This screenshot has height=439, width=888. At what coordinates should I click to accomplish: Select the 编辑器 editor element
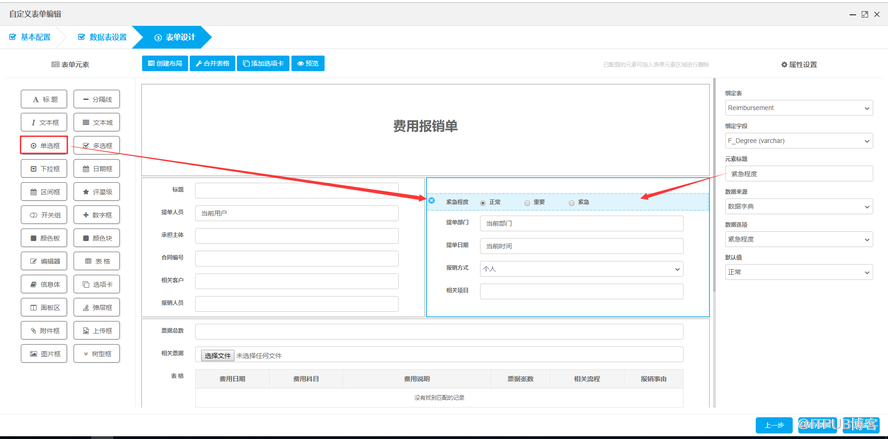point(44,261)
